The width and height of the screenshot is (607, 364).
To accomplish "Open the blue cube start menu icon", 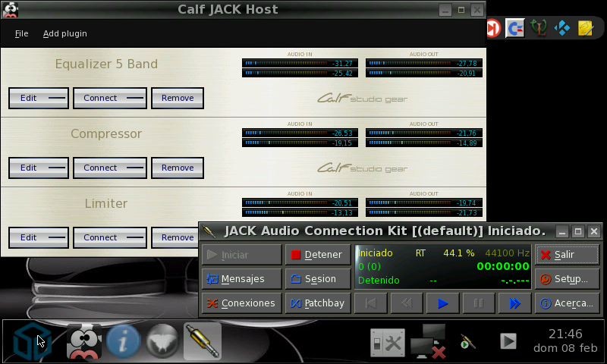I will 32,342.
